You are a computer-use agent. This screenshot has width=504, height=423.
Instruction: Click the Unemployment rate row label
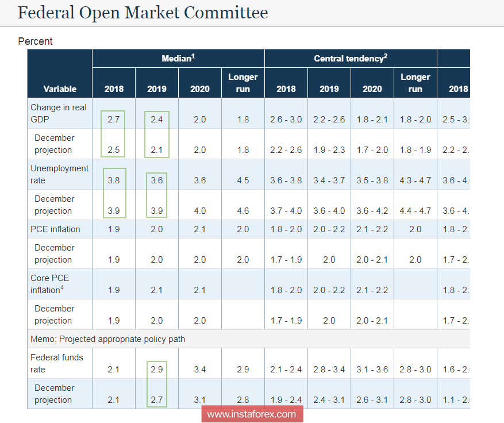tap(59, 174)
